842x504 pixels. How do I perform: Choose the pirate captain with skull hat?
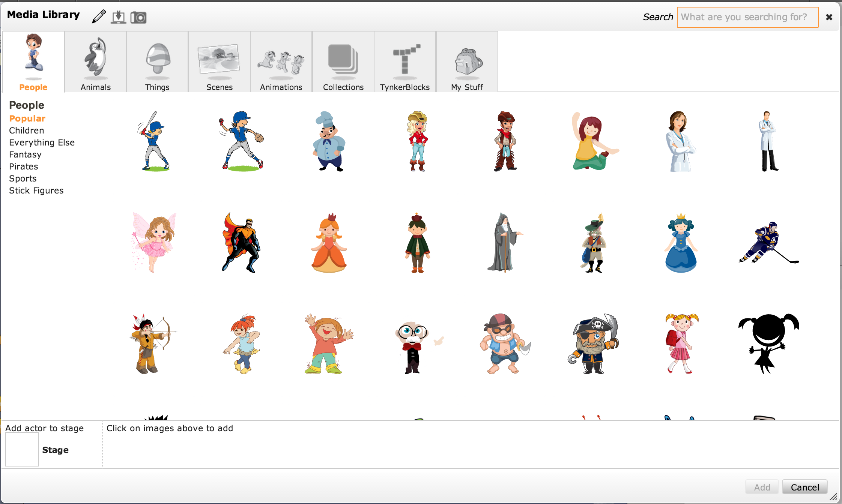[593, 343]
